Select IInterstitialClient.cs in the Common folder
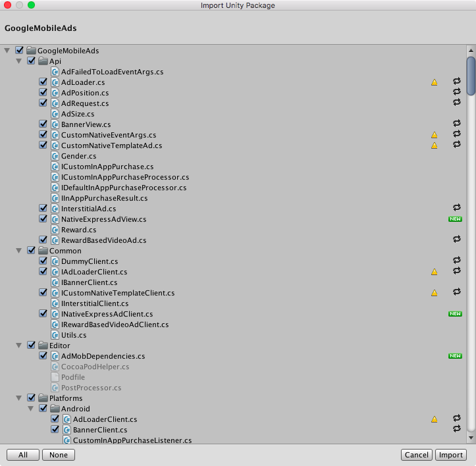The height and width of the screenshot is (466, 476). coord(233,303)
